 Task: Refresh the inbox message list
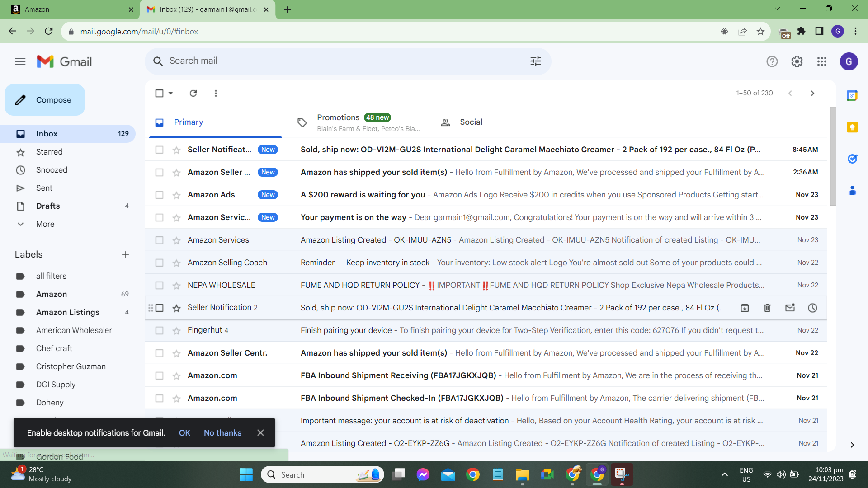[x=193, y=93]
